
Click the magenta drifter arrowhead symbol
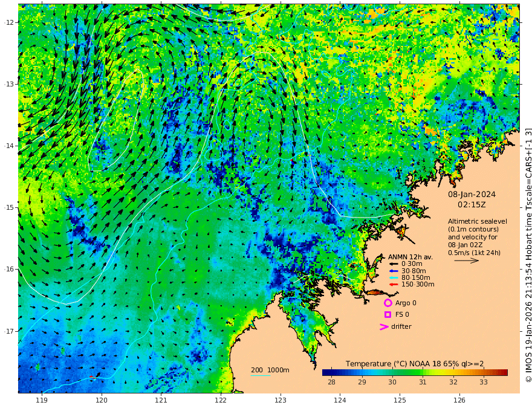tap(384, 327)
